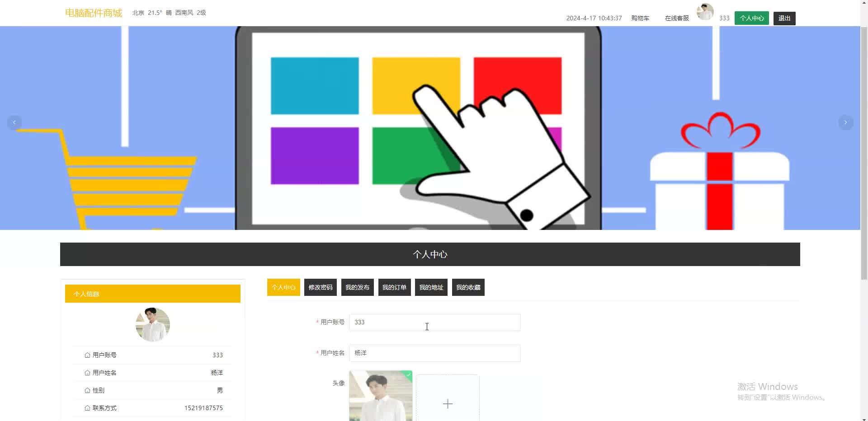Screen dimensions: 868x421
Task: Click the sidebar name value 杨洋
Action: [217, 373]
